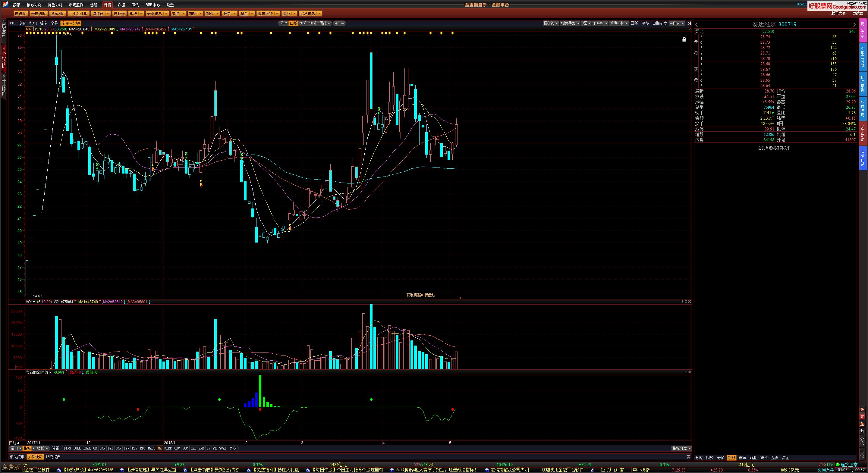Open the 选股 menu
The width and height of the screenshot is (868, 473).
pos(94,5)
